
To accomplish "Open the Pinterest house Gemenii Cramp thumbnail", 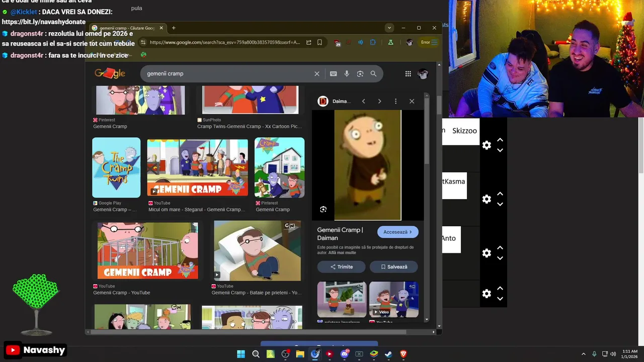I will [x=279, y=167].
